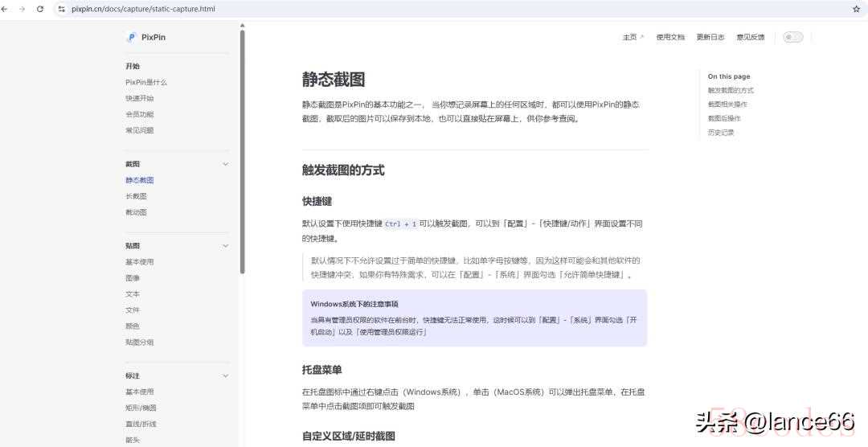868x447 pixels.
Task: Collapse the 标注 sidebar section
Action: 225,376
